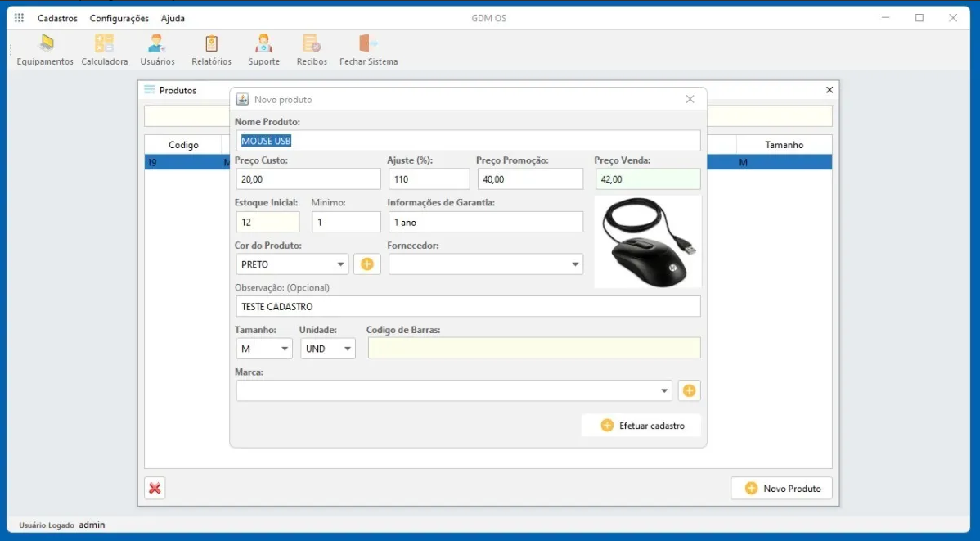
Task: Open the Equipamentos toolbar icon
Action: pyautogui.click(x=45, y=50)
